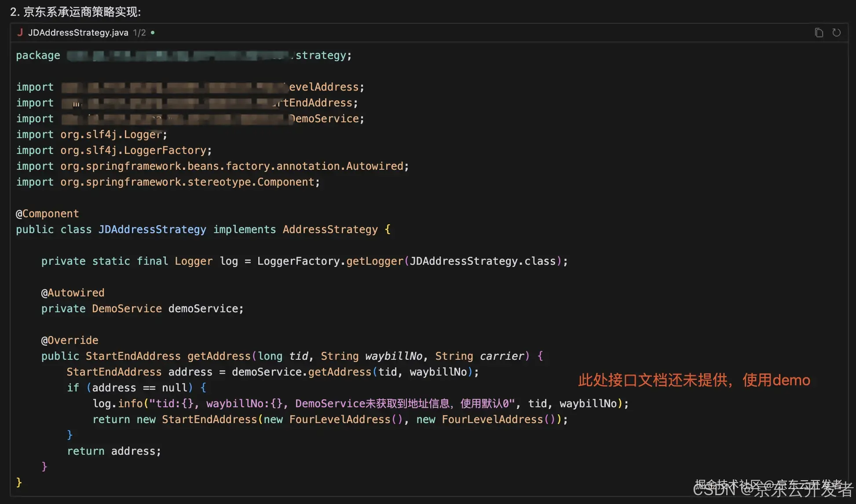Click the '@Component' annotation

click(x=48, y=214)
